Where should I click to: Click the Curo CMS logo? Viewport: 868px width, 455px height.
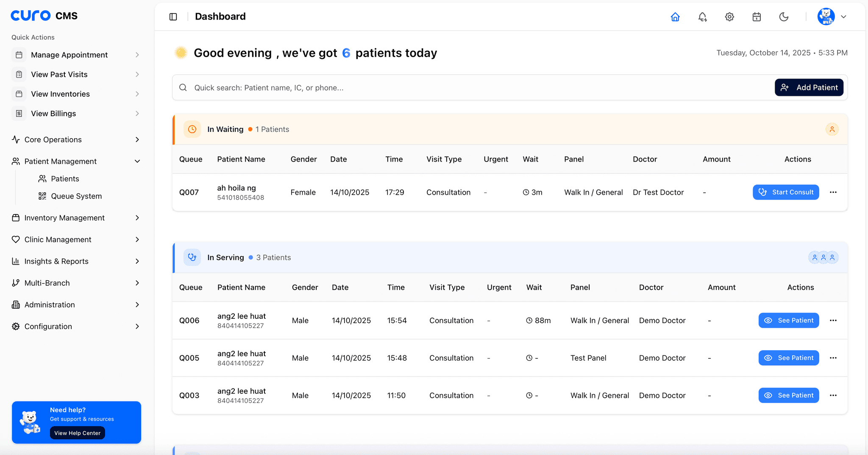(44, 16)
